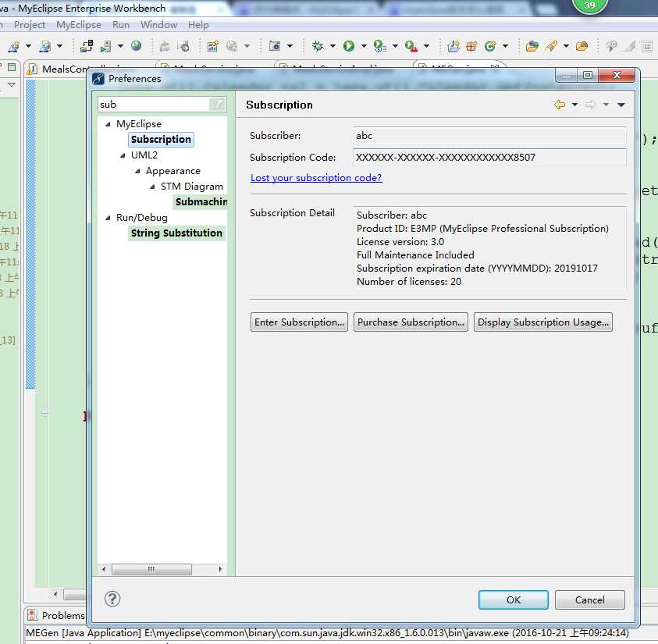Click Subscription expiration date line
This screenshot has width=658, height=644.
(x=477, y=268)
